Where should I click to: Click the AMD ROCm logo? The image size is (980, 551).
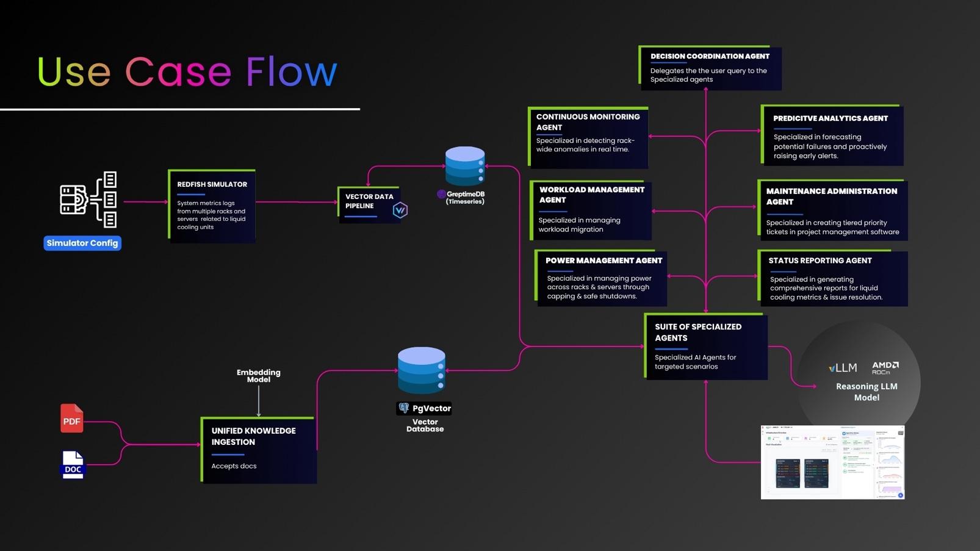click(x=885, y=367)
